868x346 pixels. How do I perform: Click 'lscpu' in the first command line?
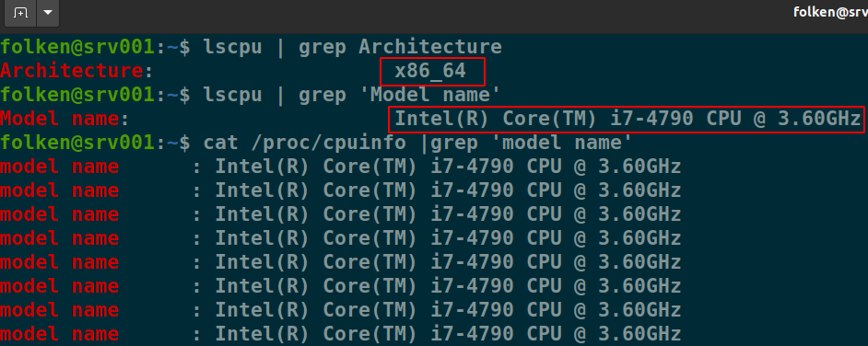coord(232,47)
